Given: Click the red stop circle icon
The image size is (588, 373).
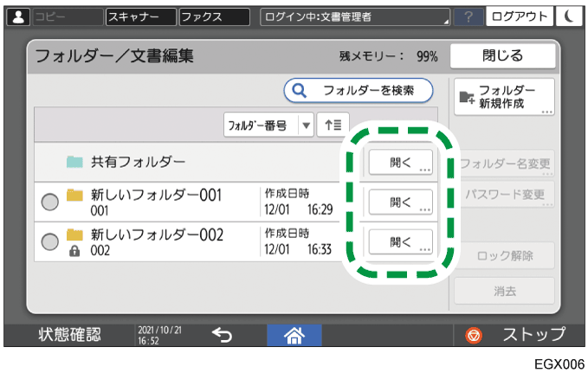Looking at the screenshot, I should click(474, 335).
